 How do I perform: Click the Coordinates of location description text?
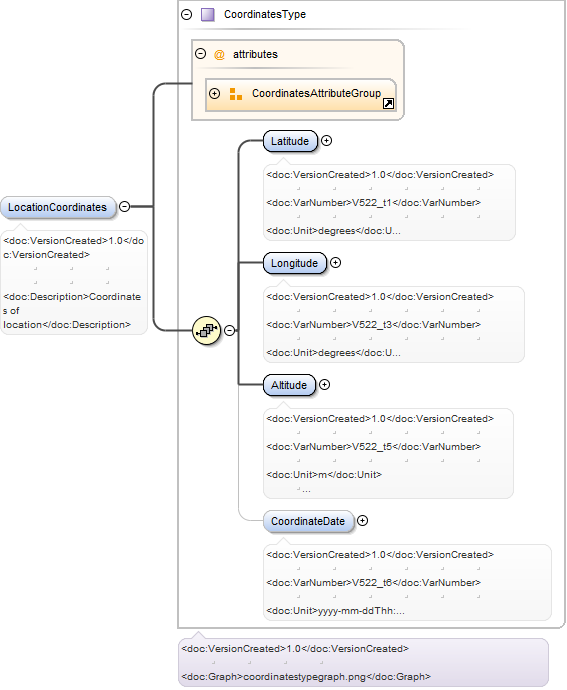pos(72,311)
